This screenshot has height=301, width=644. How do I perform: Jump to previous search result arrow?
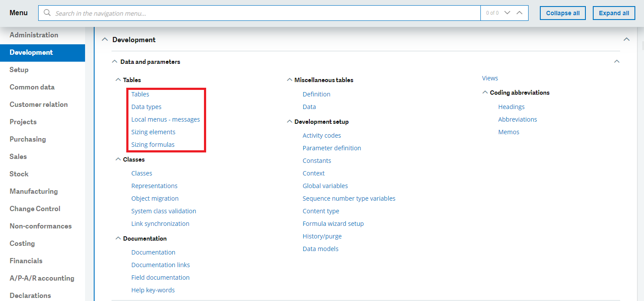pyautogui.click(x=519, y=13)
